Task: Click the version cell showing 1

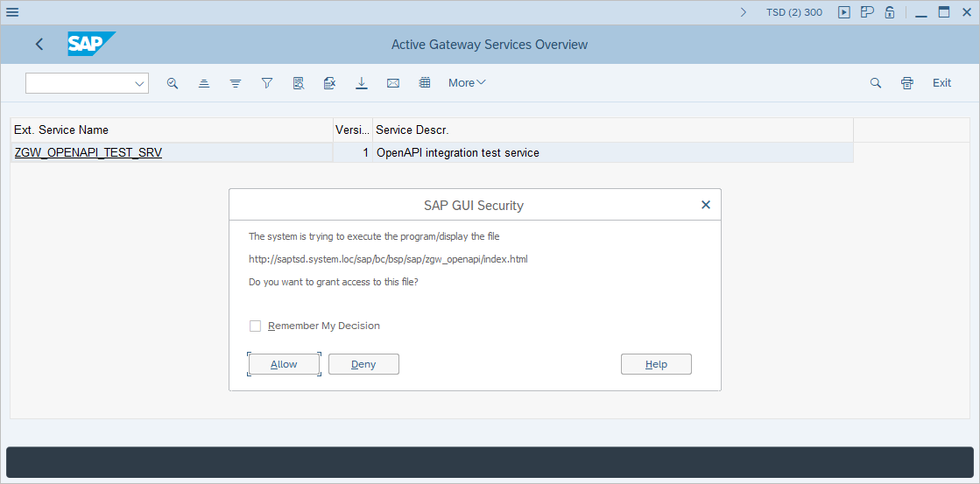Action: pyautogui.click(x=352, y=152)
